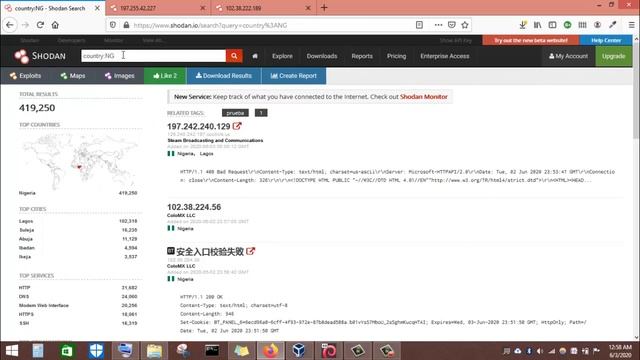Click the country:NG search field
Image resolution: width=640 pixels, height=360 pixels.
(153, 56)
